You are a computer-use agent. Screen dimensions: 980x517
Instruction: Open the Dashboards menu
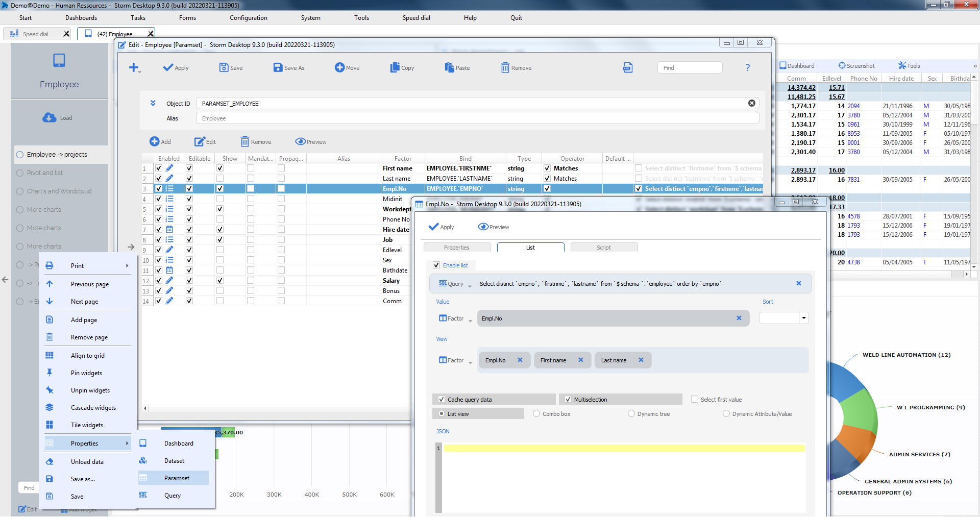click(x=81, y=17)
